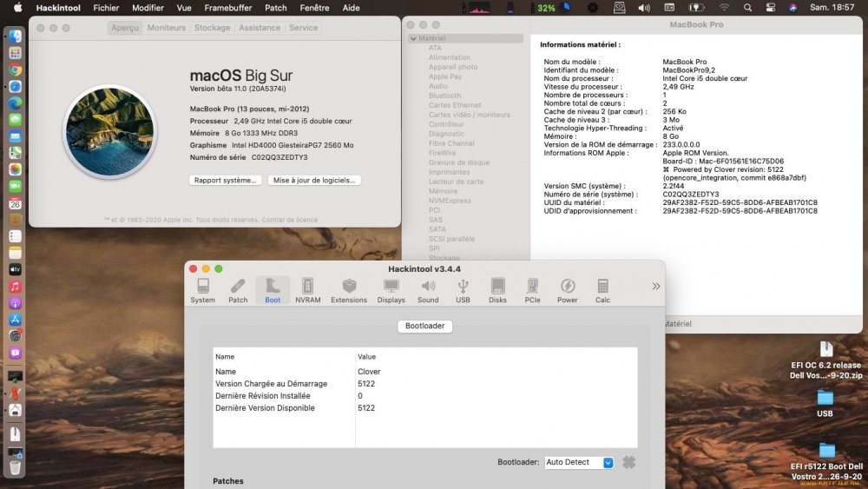This screenshot has height=489, width=868.
Task: Click the Rapport système button
Action: pyautogui.click(x=225, y=180)
